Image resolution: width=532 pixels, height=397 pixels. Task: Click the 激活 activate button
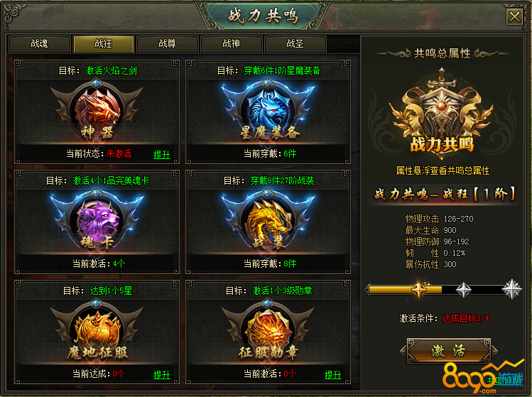pyautogui.click(x=448, y=351)
